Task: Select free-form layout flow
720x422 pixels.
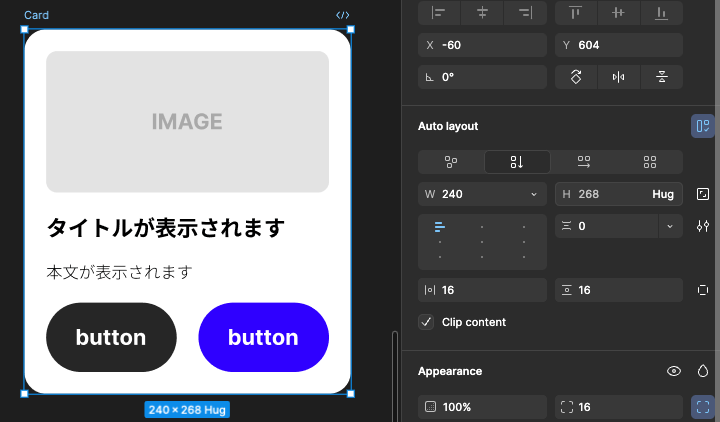Action: click(451, 162)
